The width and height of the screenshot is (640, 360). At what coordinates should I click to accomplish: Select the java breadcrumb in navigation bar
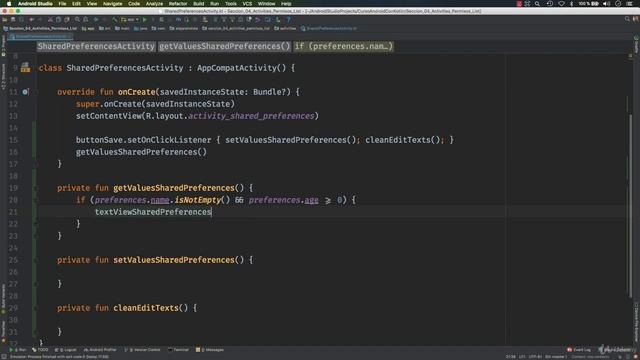(x=141, y=29)
